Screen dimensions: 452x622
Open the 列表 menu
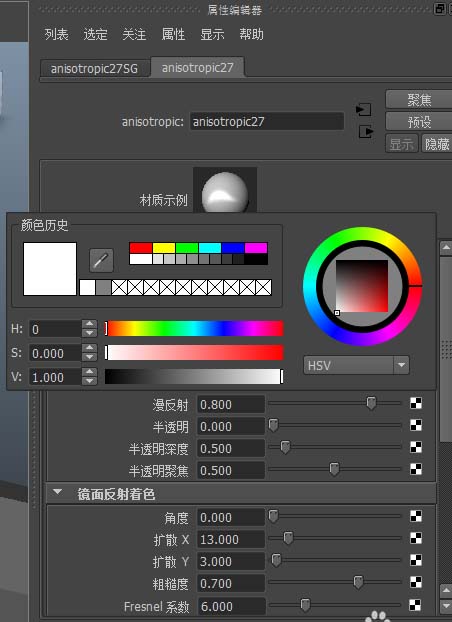[x=56, y=35]
